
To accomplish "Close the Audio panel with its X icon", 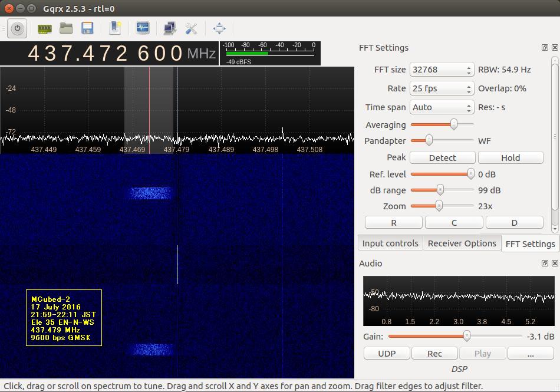I will pos(555,263).
